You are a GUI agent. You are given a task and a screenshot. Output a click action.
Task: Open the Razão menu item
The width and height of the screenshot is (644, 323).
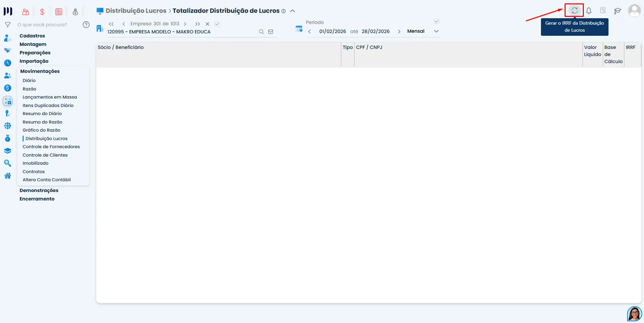coord(29,89)
